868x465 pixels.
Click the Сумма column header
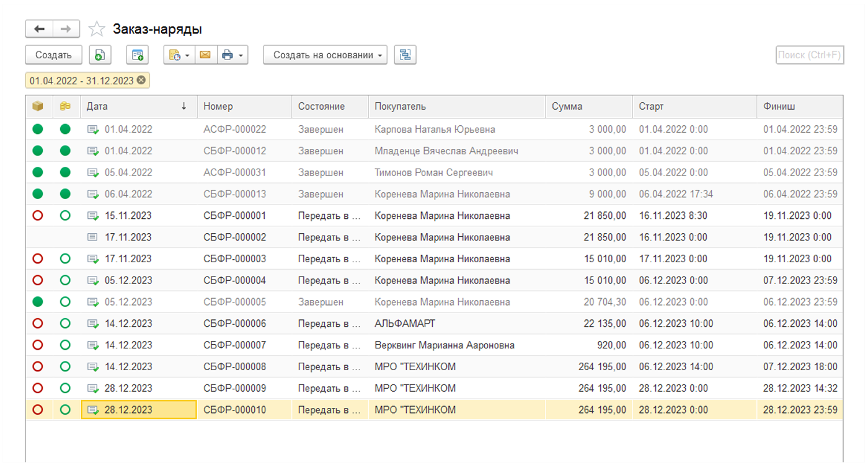(x=589, y=107)
